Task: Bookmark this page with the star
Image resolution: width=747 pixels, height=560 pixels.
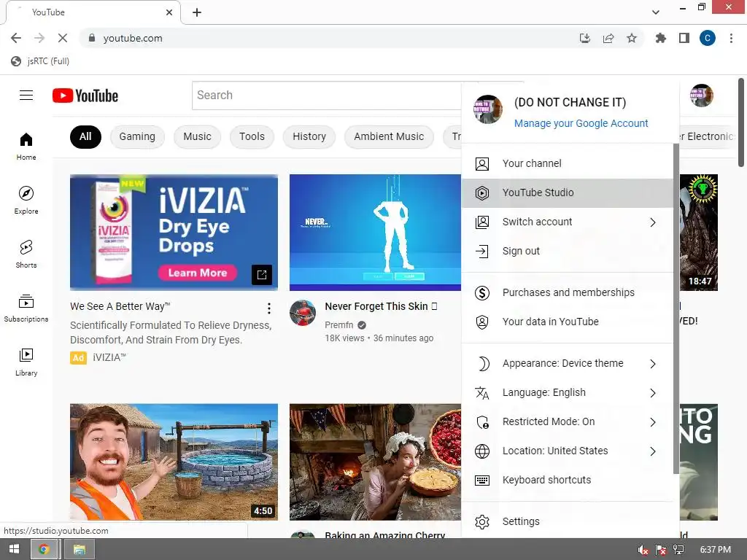Action: pyautogui.click(x=632, y=38)
